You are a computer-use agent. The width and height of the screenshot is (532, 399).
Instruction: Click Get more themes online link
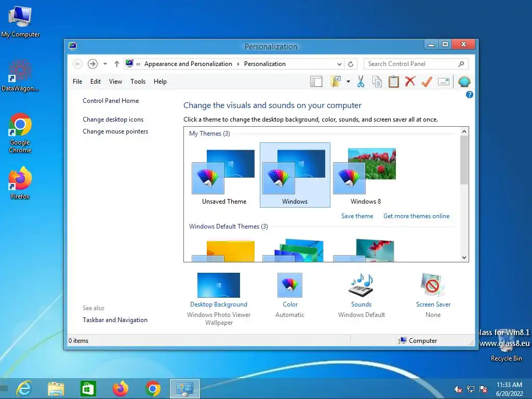click(416, 216)
